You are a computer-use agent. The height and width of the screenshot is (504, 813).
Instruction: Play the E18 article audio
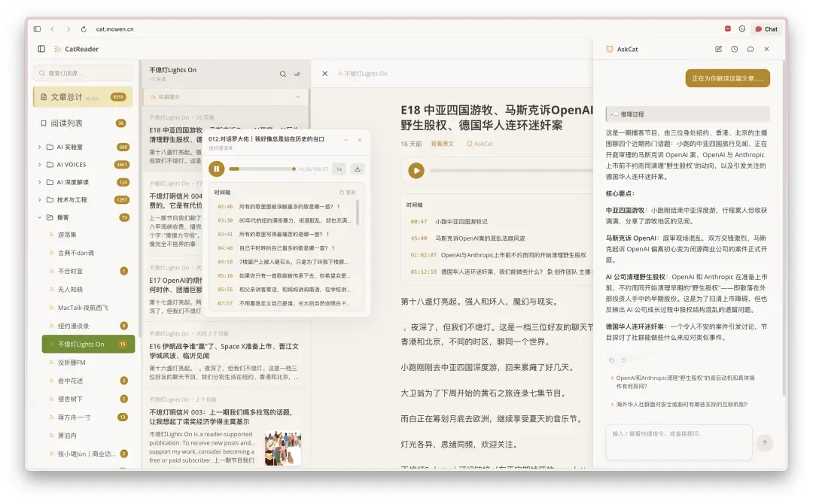pyautogui.click(x=416, y=171)
